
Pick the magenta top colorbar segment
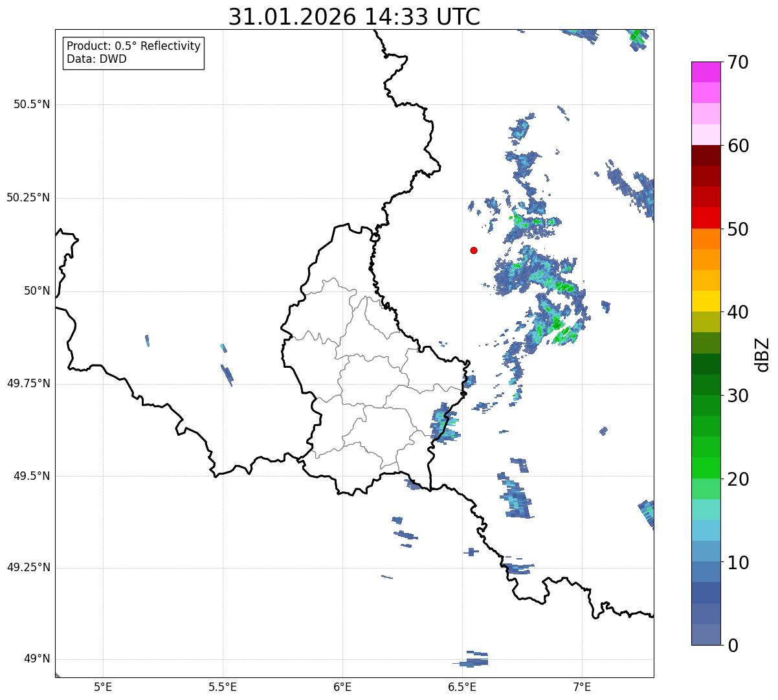pos(706,72)
